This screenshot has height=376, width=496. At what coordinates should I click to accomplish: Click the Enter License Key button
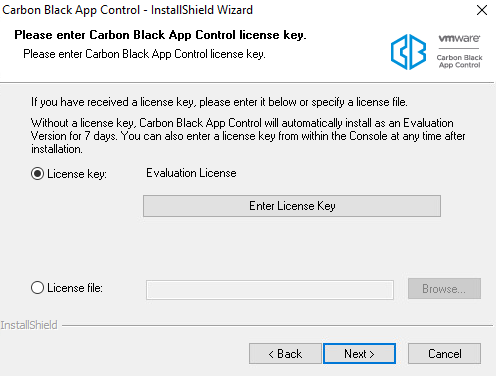coord(292,206)
